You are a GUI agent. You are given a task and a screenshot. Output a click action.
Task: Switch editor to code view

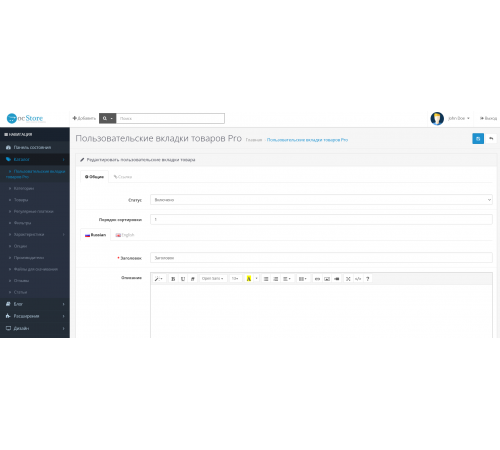[x=358, y=279]
